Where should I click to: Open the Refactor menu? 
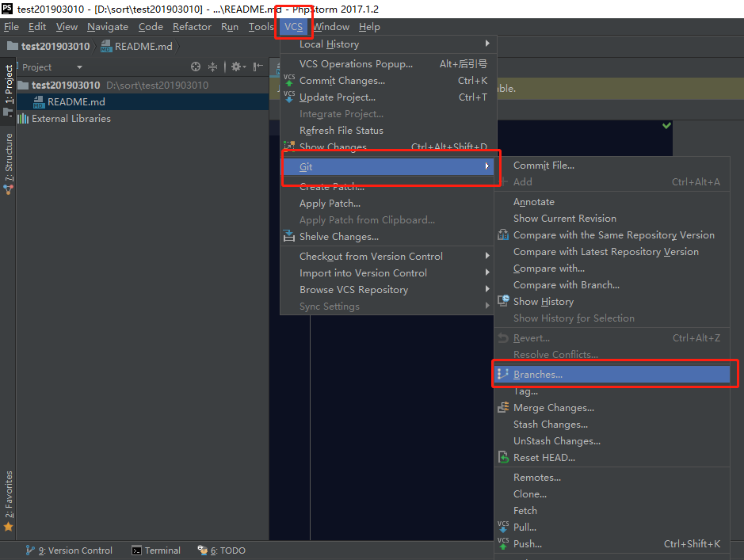[x=192, y=27]
